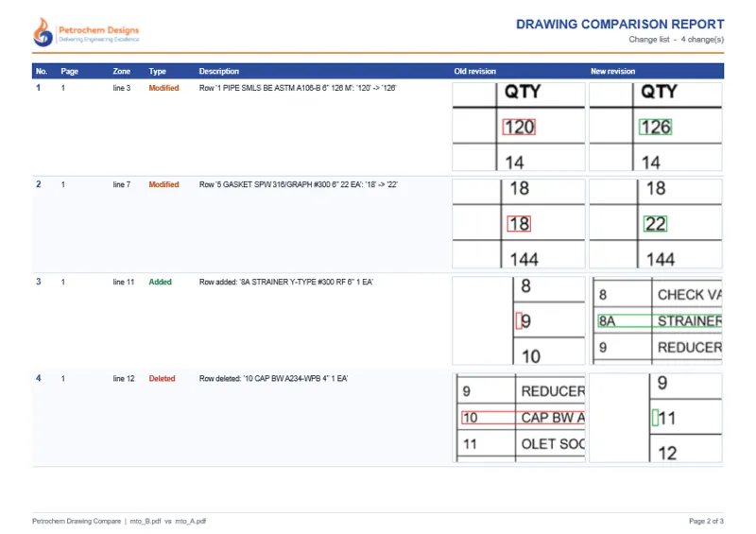Image resolution: width=756 pixels, height=534 pixels.
Task: Open old revision thumbnail with boxed 18
Action: click(x=519, y=223)
